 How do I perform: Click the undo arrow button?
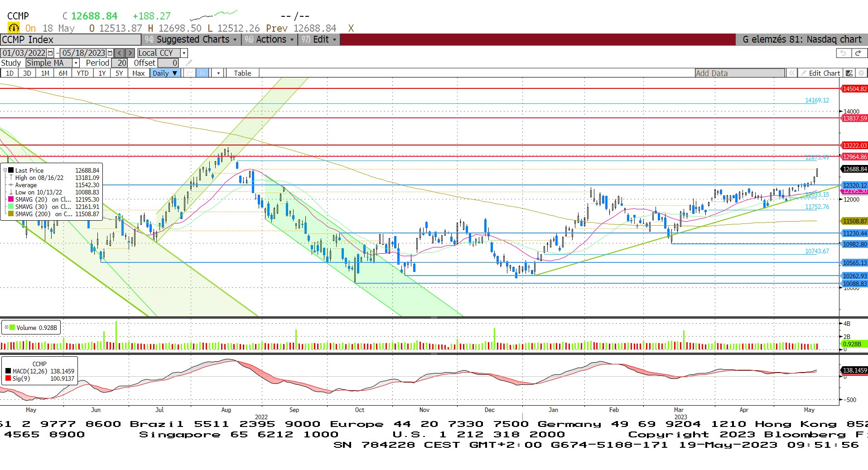click(x=843, y=53)
